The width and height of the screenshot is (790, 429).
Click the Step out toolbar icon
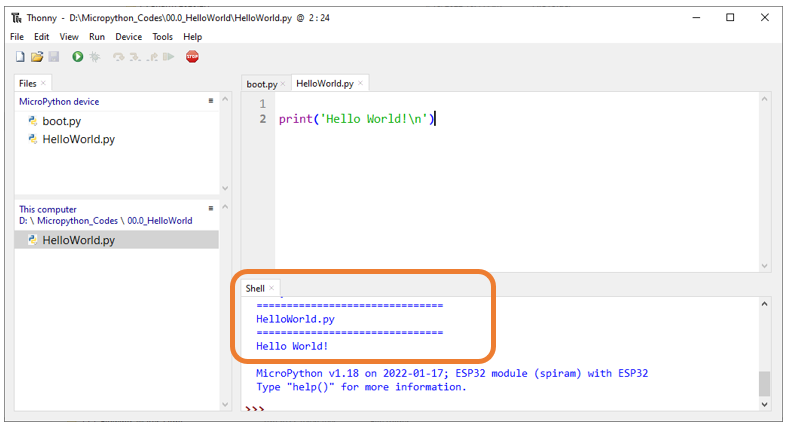(152, 57)
